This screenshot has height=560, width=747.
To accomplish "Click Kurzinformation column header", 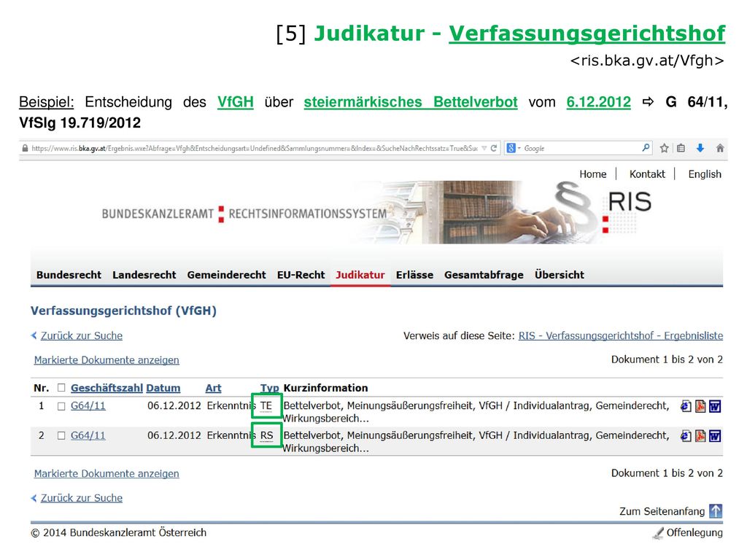I will (x=325, y=388).
